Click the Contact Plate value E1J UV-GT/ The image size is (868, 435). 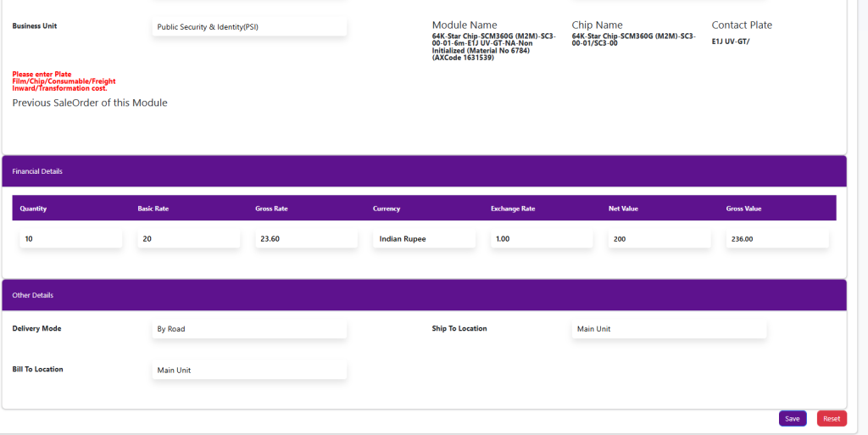tap(731, 42)
